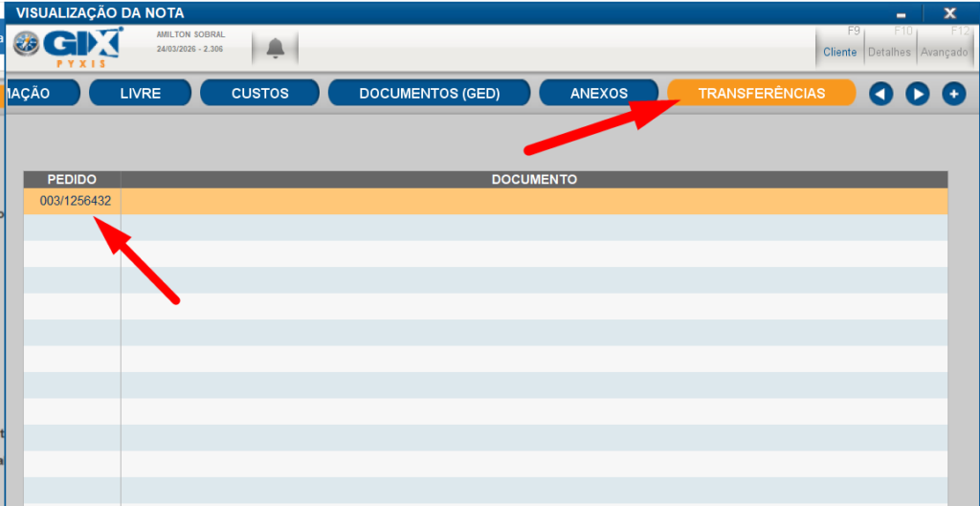The width and height of the screenshot is (980, 506).
Task: Click the round plus icon
Action: coord(953,94)
